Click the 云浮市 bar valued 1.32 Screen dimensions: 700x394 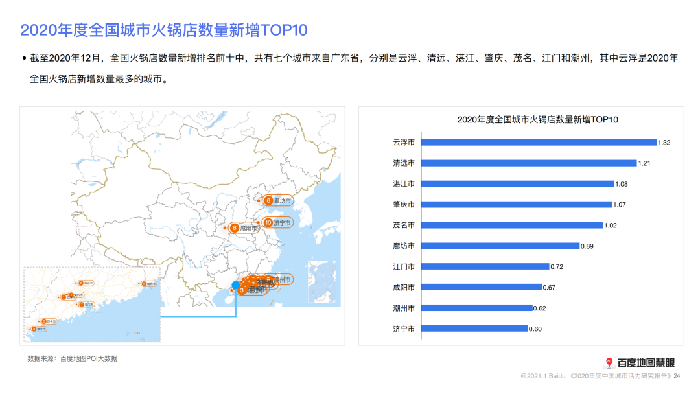pyautogui.click(x=539, y=142)
